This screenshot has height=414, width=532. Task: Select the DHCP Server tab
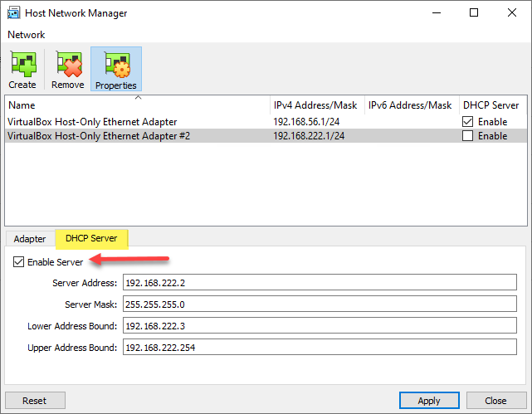tap(91, 238)
